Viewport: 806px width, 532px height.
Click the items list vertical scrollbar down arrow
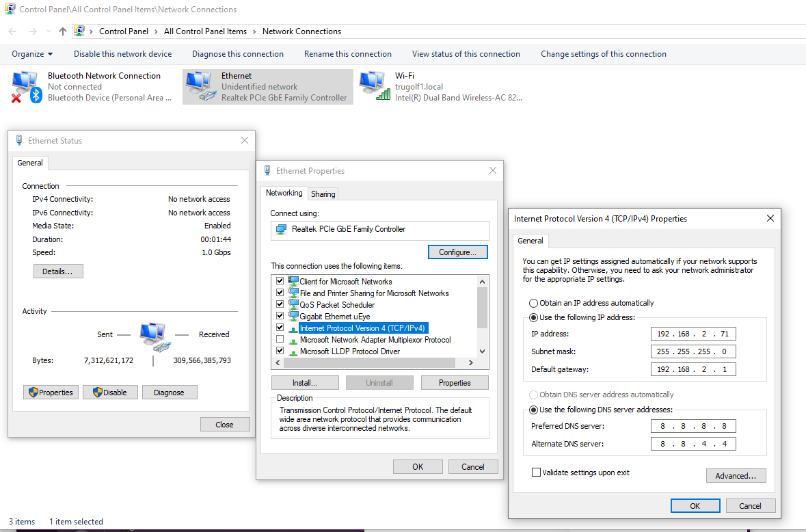482,351
